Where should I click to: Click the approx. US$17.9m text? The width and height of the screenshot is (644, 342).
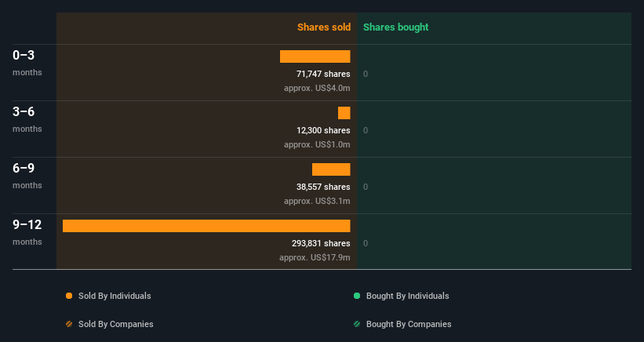coord(315,257)
